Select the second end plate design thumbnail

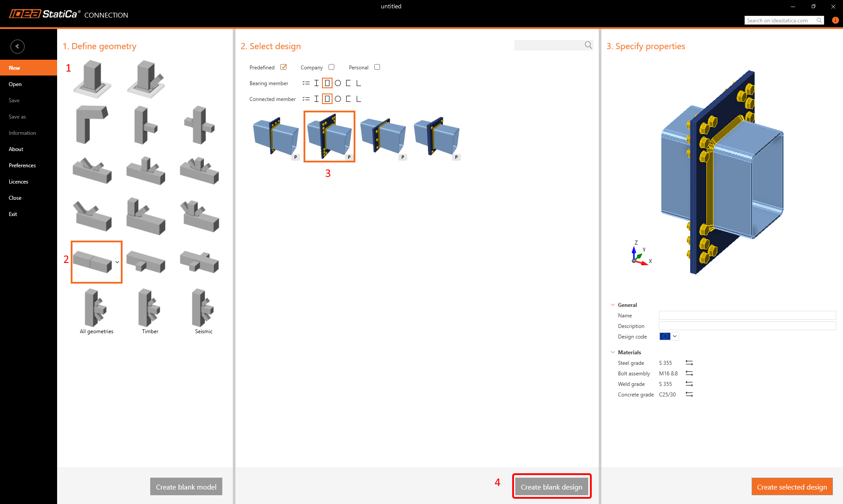[x=329, y=136]
